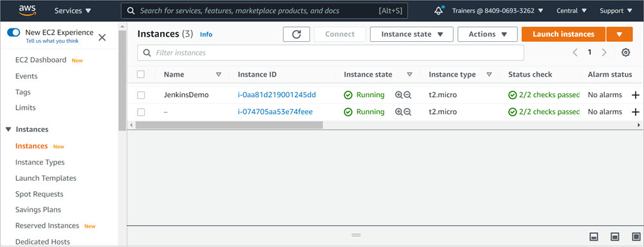Open the Central region dropdown
Image resolution: width=644 pixels, height=247 pixels.
pos(571,11)
